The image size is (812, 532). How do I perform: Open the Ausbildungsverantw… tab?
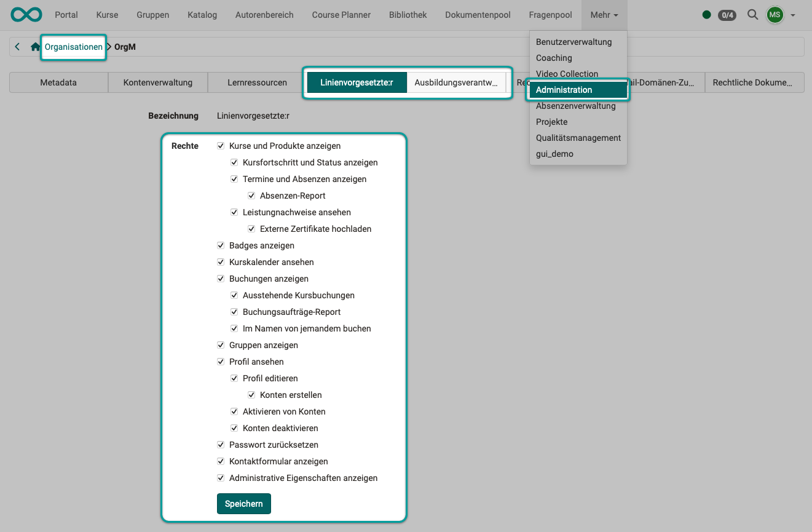pos(455,82)
